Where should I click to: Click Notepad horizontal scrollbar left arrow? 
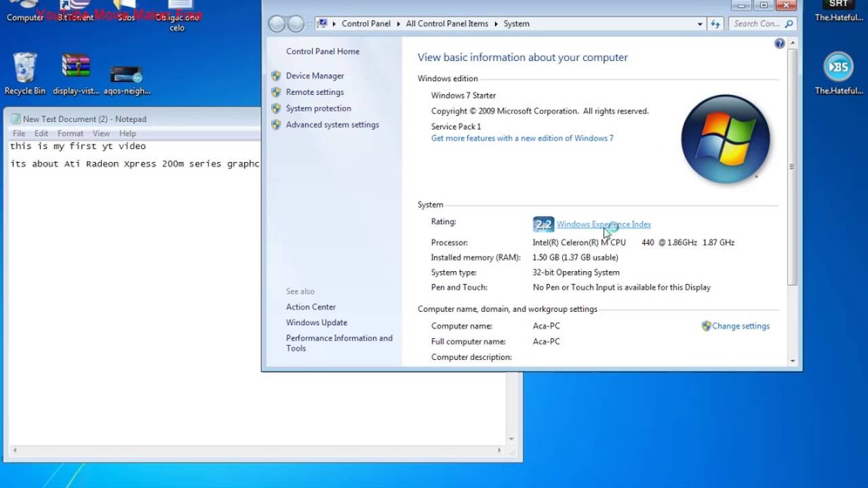tap(15, 450)
